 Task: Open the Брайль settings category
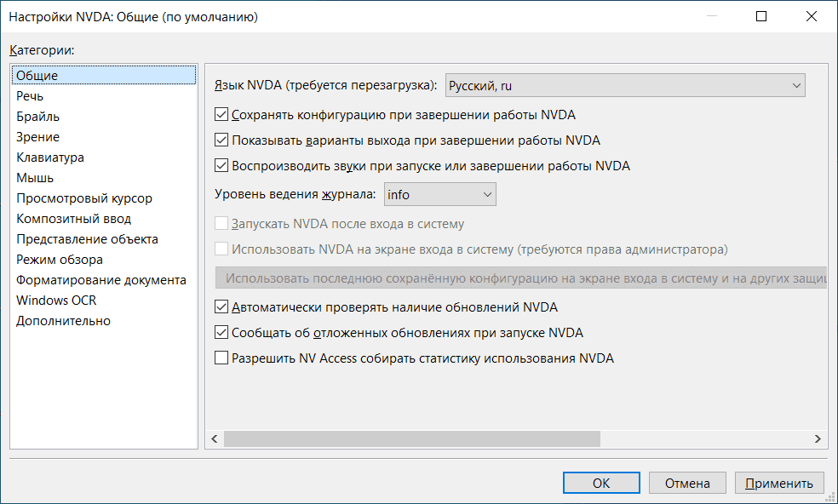tap(37, 117)
